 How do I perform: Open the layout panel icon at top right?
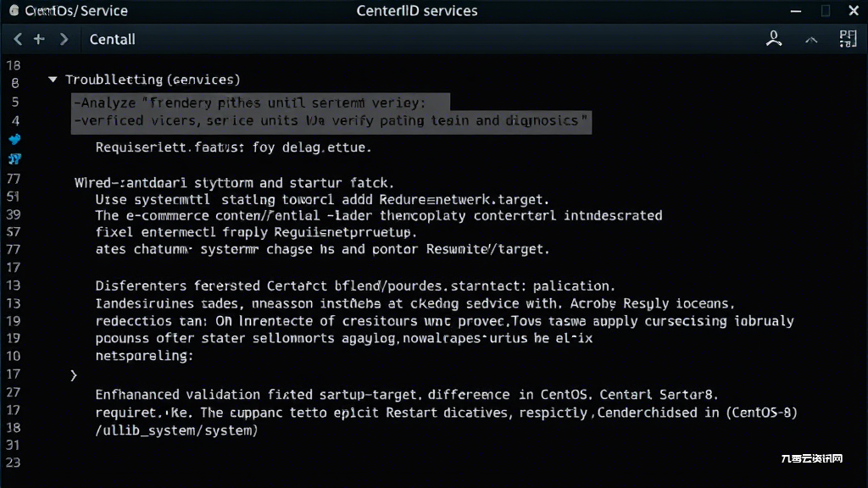tap(848, 39)
